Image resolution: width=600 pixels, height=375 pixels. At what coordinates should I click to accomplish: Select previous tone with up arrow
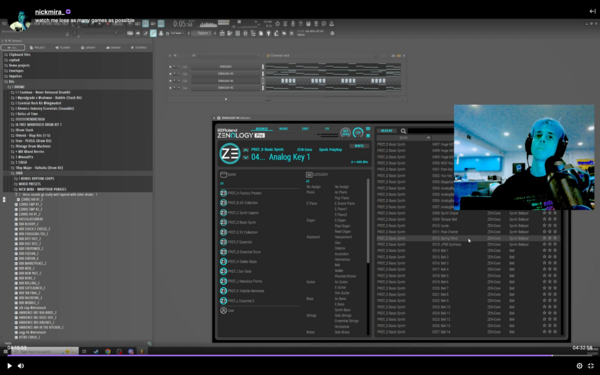246,150
